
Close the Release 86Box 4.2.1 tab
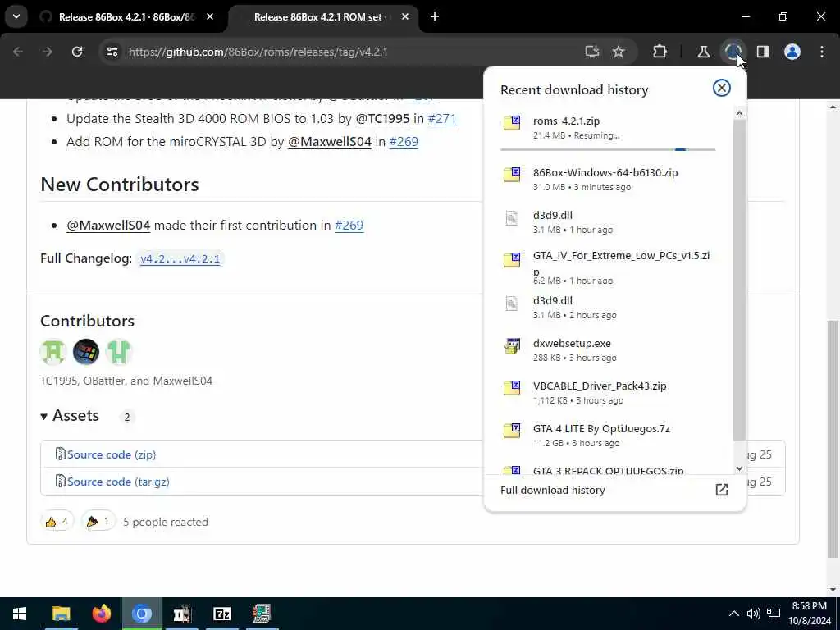point(210,16)
